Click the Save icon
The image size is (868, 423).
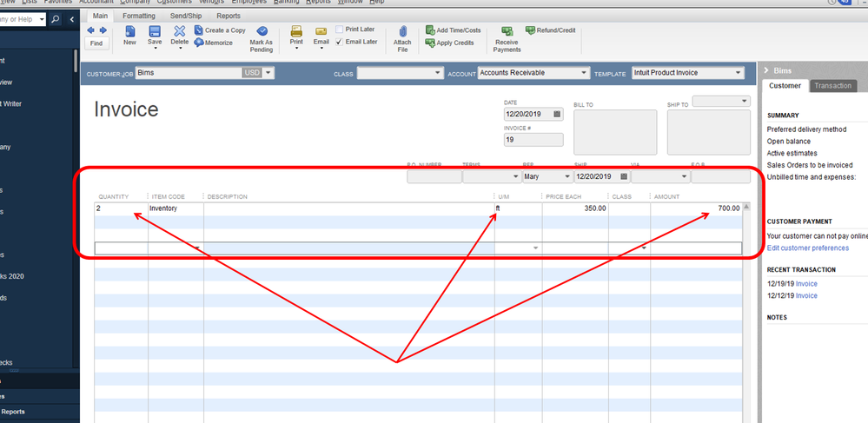click(x=155, y=31)
